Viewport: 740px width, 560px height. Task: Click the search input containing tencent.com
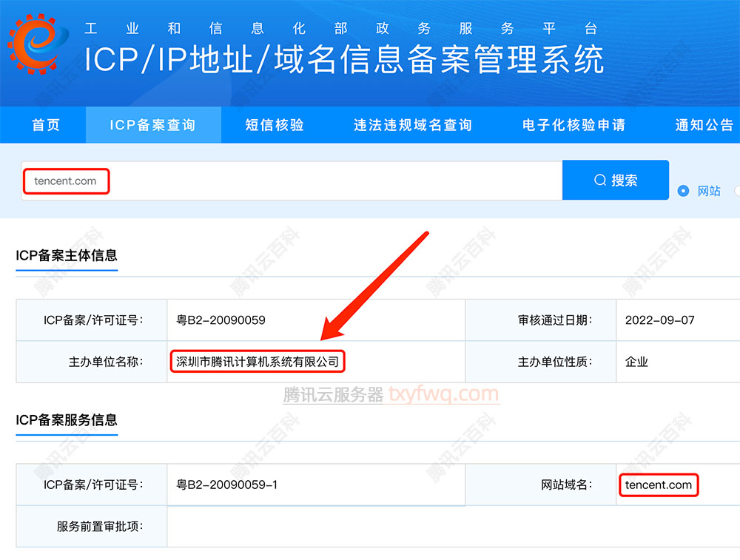(x=66, y=180)
